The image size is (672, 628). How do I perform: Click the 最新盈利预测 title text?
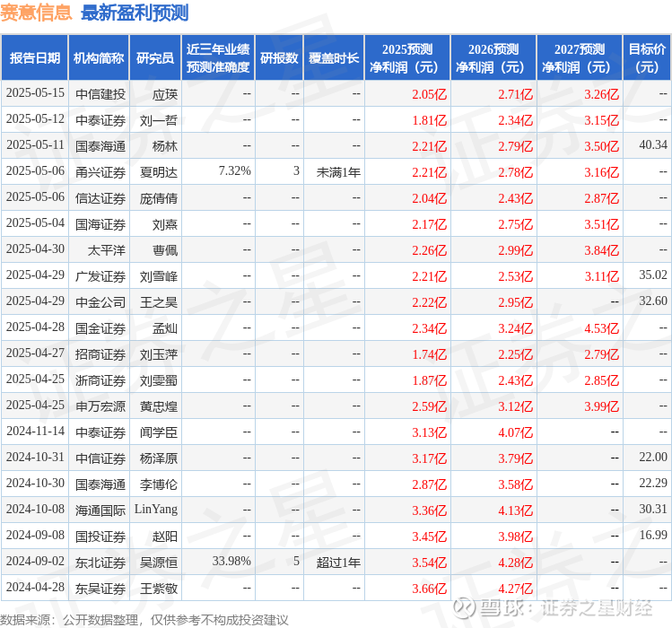135,13
